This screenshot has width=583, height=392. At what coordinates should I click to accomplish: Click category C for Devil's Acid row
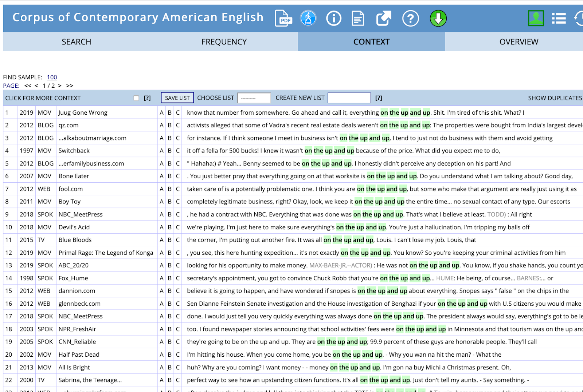click(x=178, y=227)
